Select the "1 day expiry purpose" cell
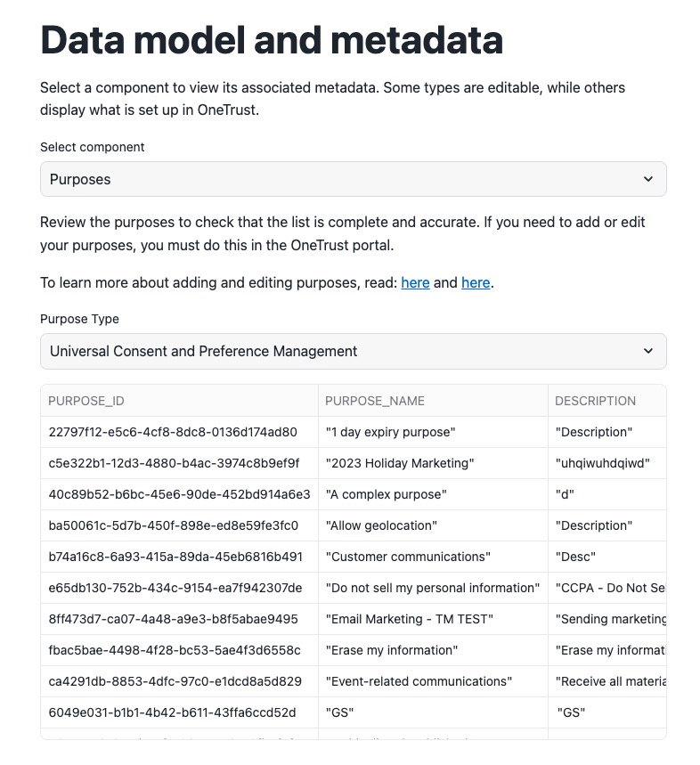 (391, 432)
